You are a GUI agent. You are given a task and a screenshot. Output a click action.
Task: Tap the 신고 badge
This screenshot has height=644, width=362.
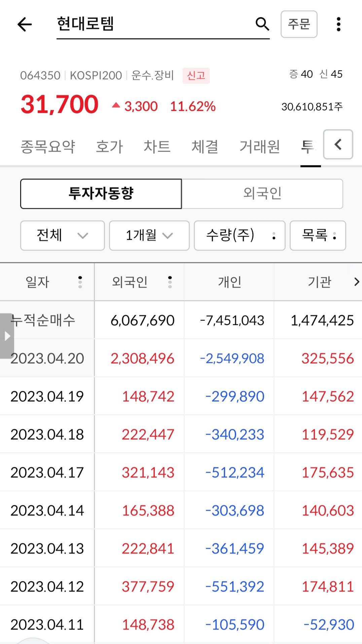pyautogui.click(x=196, y=75)
